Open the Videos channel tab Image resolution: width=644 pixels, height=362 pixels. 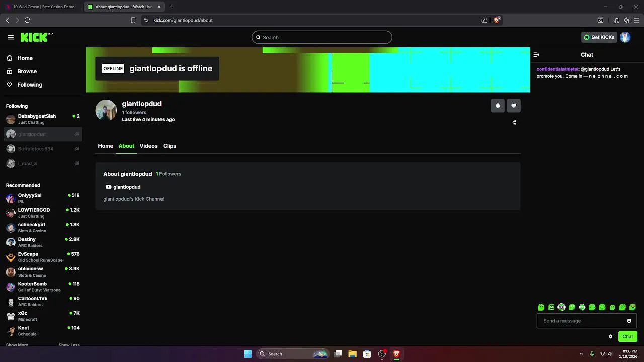point(148,146)
